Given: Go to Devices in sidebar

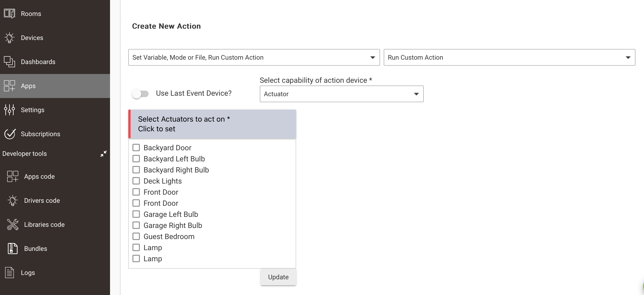Looking at the screenshot, I should pyautogui.click(x=55, y=37).
